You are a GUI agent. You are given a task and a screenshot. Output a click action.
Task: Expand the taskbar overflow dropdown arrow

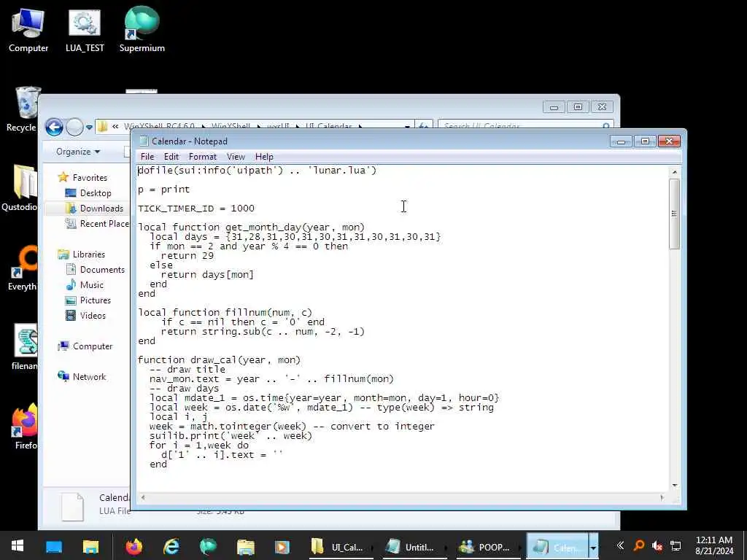click(593, 547)
